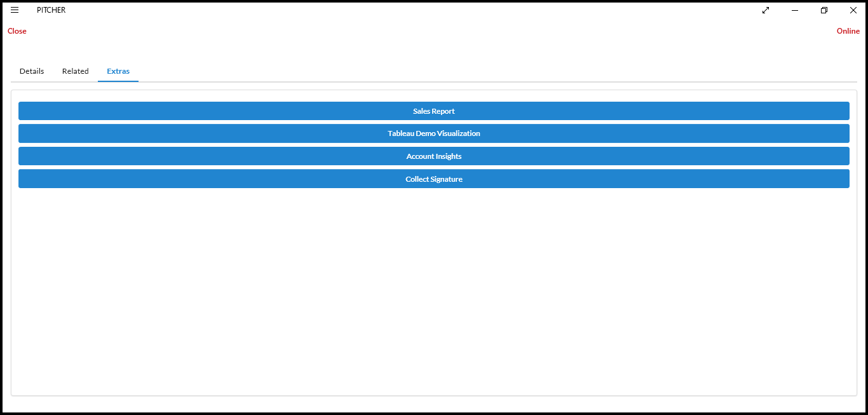Screen dimensions: 868x415
Task: Minimize the Pitcher window
Action: pyautogui.click(x=794, y=10)
